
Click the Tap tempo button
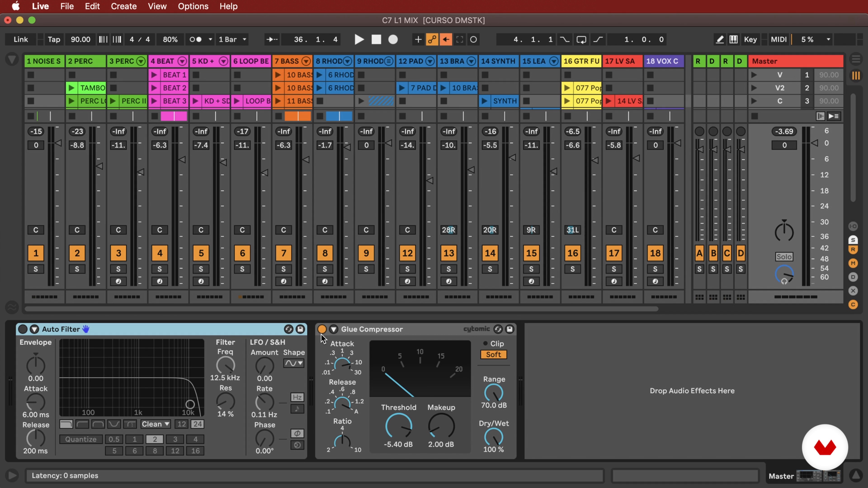click(54, 39)
